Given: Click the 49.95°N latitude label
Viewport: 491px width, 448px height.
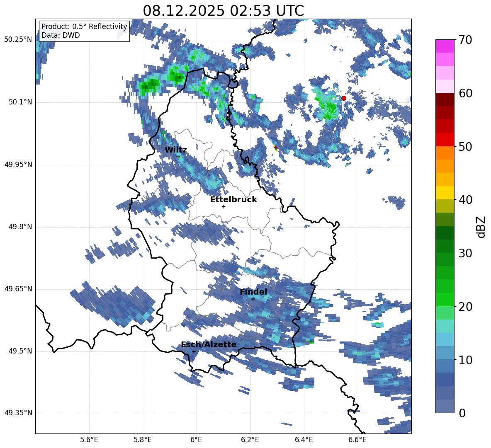Looking at the screenshot, I should pos(18,165).
